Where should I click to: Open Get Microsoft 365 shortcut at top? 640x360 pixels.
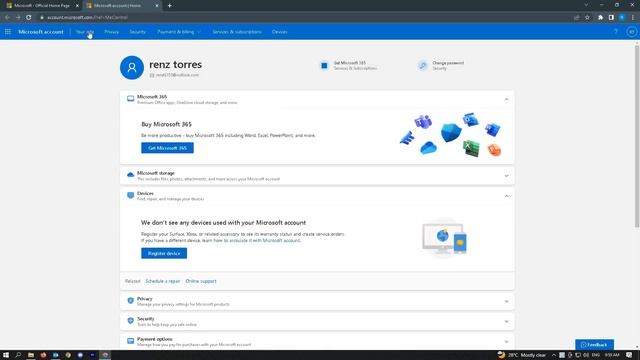(x=348, y=65)
